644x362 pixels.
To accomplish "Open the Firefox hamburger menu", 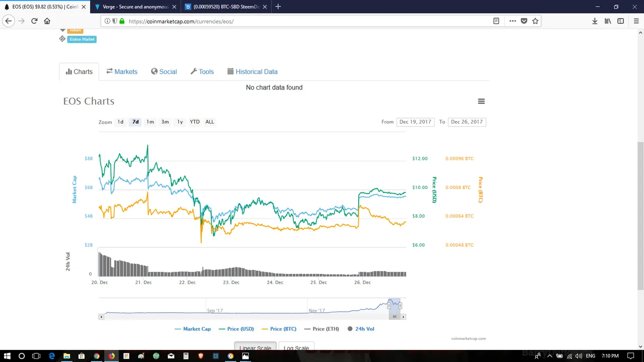I will (x=636, y=21).
